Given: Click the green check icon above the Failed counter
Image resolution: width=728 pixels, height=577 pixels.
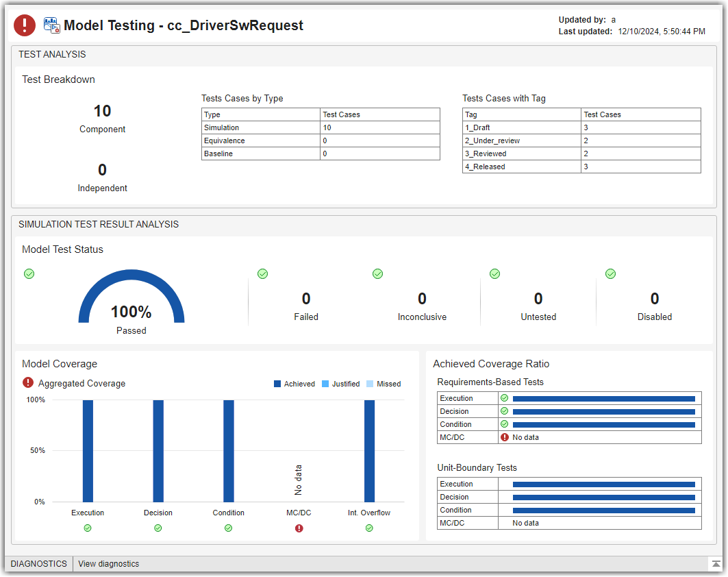Looking at the screenshot, I should (x=262, y=273).
